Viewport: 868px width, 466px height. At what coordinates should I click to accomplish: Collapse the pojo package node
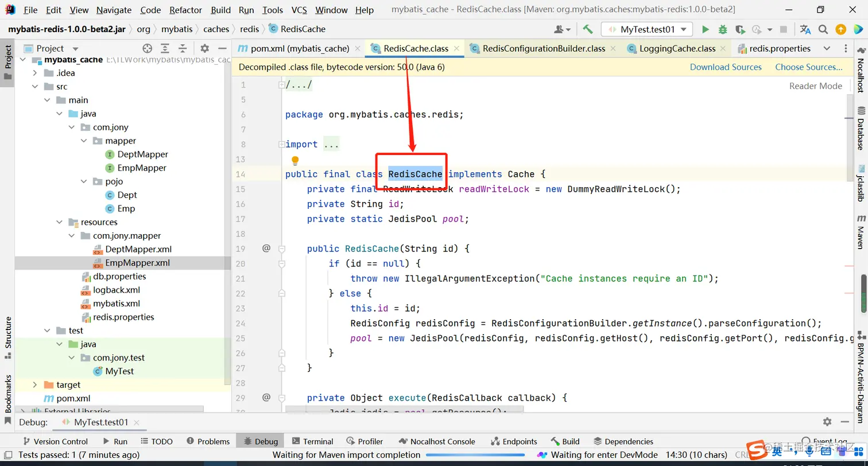84,181
